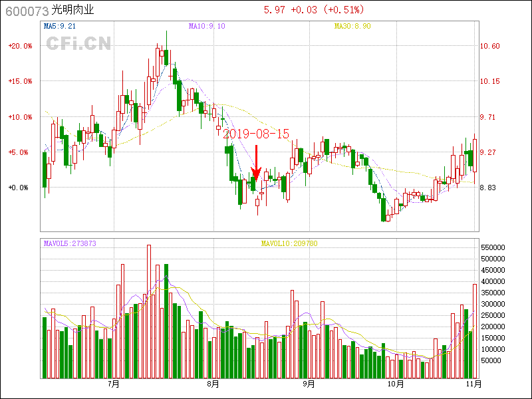Click the +0.0% axis label
The width and height of the screenshot is (532, 399).
[x=18, y=188]
